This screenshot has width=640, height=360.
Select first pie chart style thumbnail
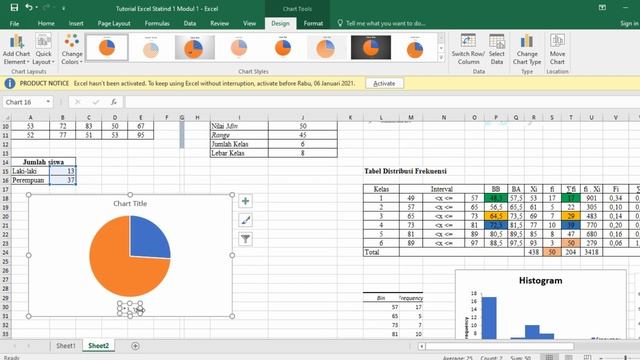point(107,47)
